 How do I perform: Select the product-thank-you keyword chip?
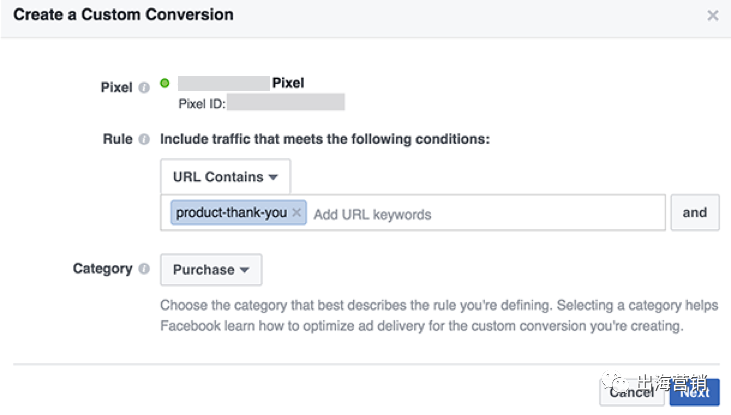pyautogui.click(x=232, y=213)
